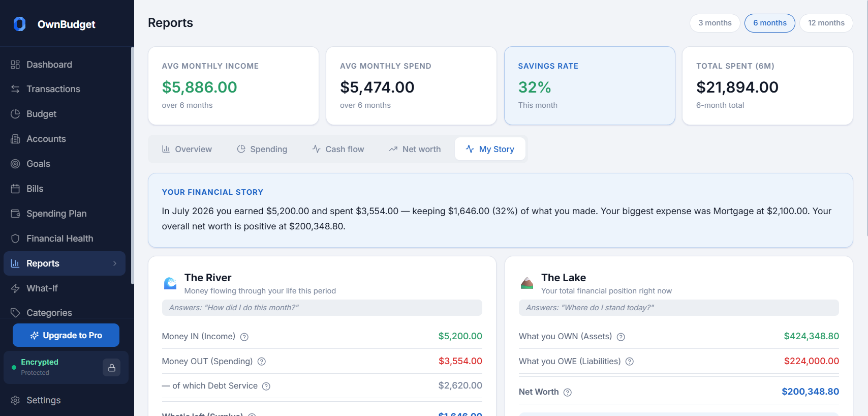This screenshot has width=868, height=416.
Task: Click the $424,348.80 assets value
Action: pos(811,336)
